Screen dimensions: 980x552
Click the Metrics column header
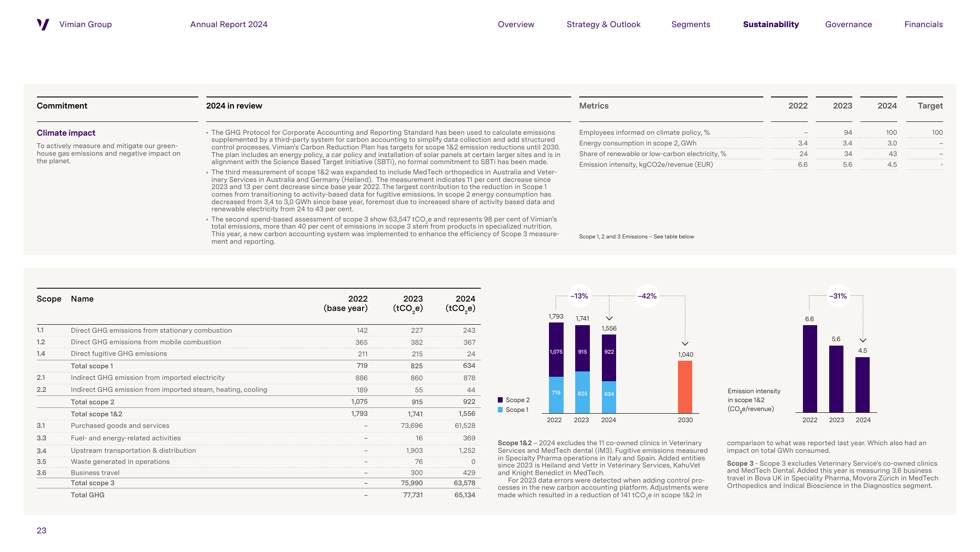(594, 106)
